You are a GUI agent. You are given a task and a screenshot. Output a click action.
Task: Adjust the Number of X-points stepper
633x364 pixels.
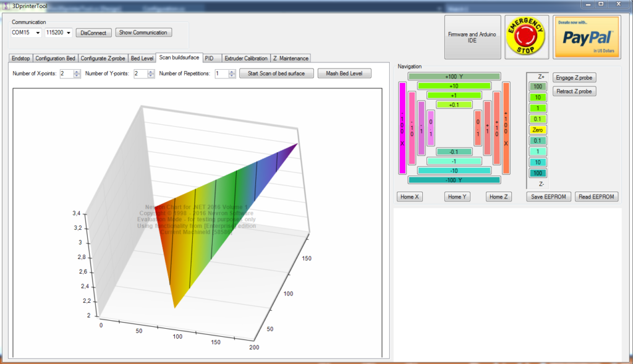pos(77,74)
